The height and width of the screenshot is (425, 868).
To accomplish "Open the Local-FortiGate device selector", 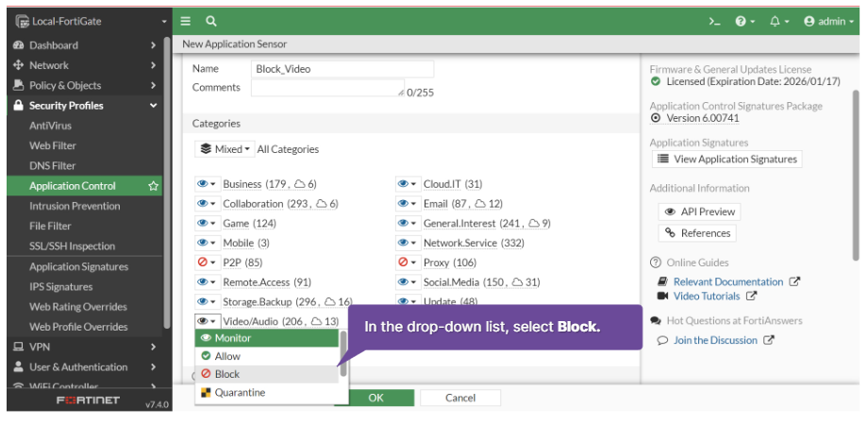I will point(91,21).
